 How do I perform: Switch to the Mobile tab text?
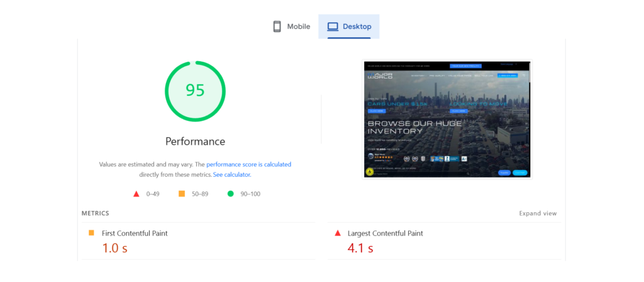point(299,26)
